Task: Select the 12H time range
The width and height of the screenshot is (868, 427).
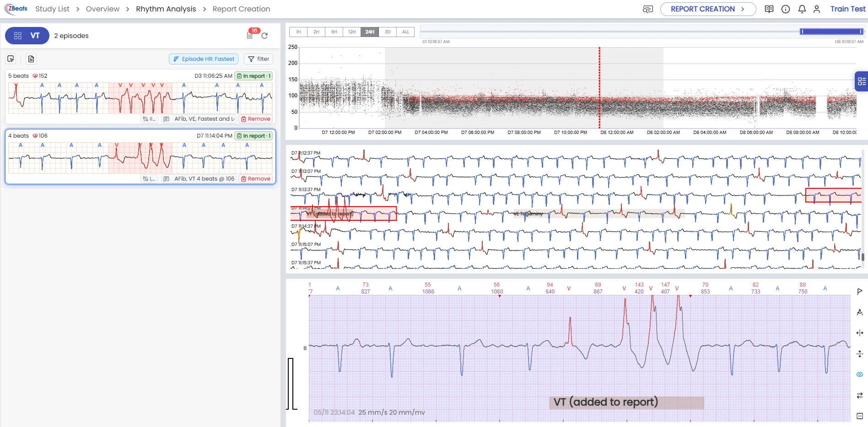Action: [x=352, y=32]
